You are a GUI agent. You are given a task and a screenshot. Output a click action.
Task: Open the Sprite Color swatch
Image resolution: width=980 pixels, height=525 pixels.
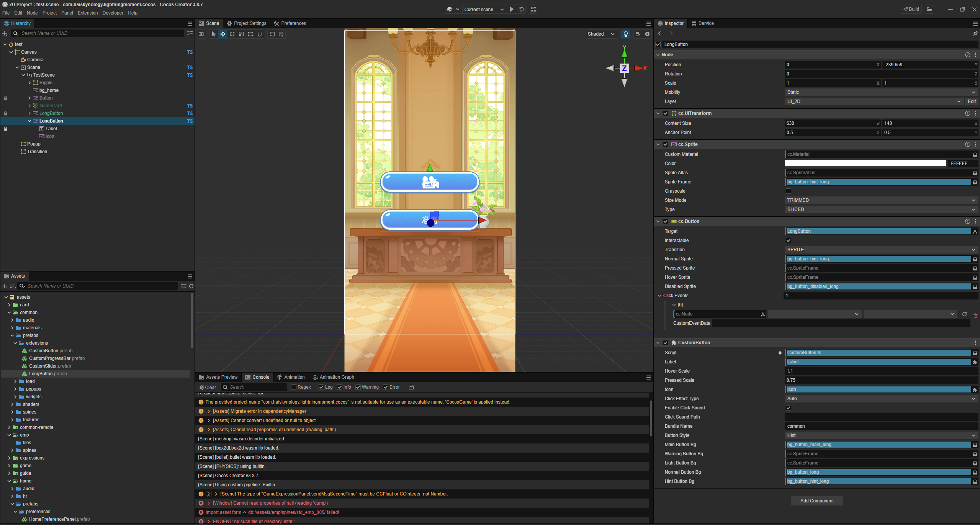865,164
